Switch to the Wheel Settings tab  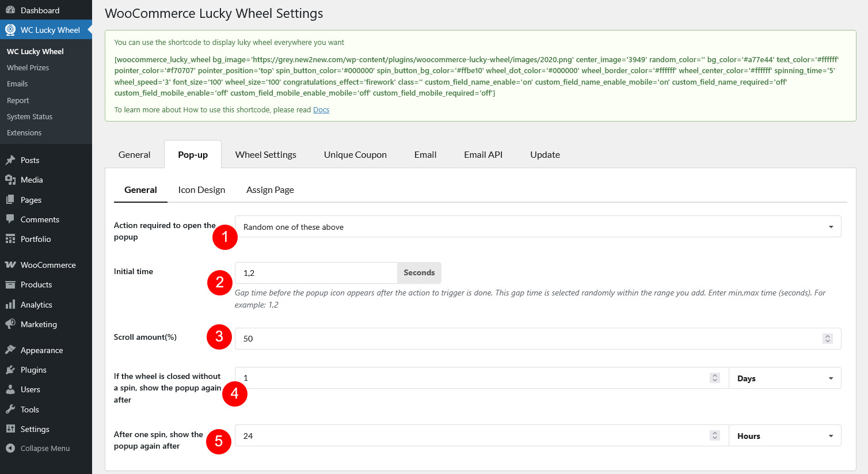point(265,154)
